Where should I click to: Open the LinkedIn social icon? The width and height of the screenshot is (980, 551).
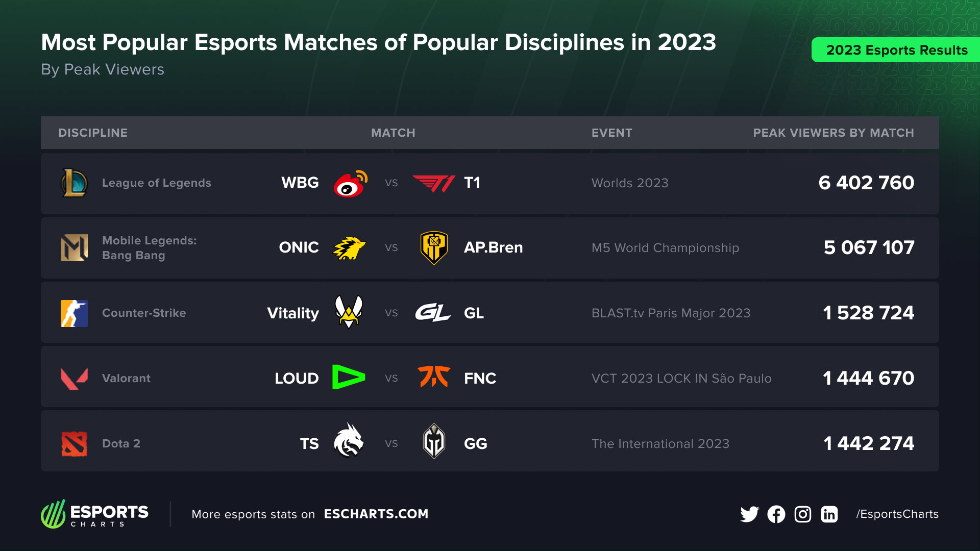point(829,514)
